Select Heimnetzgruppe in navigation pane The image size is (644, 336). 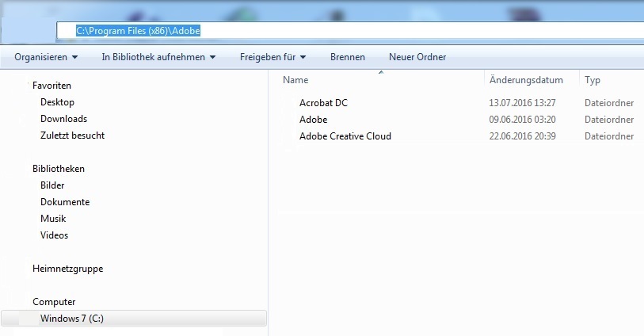[68, 269]
